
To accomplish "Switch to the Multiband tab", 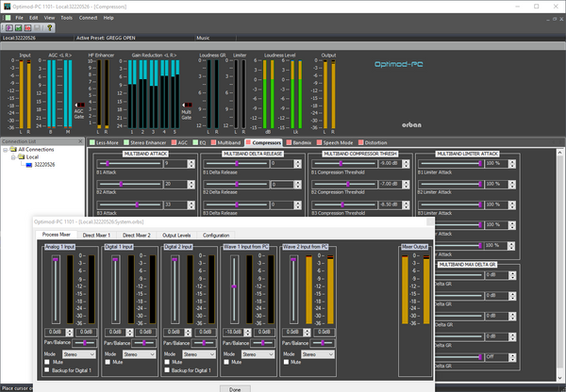I will tap(226, 142).
